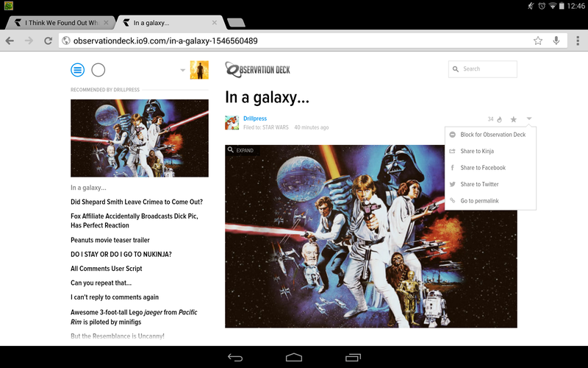Viewport: 588px width, 368px height.
Task: Click the '40 minutes ago' timestamp
Action: coord(311,127)
